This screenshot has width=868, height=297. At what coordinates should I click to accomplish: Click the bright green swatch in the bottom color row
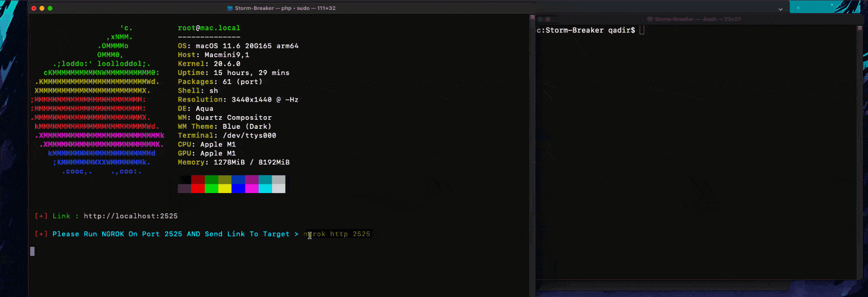click(212, 189)
